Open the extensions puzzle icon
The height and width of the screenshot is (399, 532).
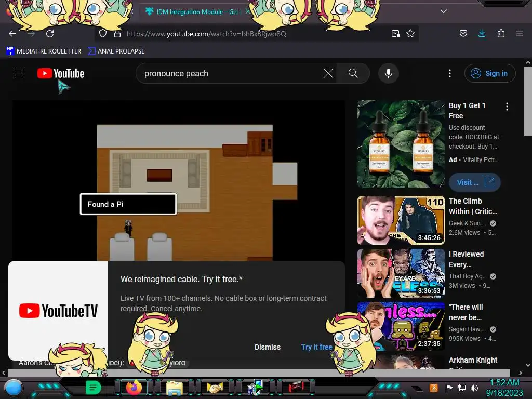(x=501, y=33)
